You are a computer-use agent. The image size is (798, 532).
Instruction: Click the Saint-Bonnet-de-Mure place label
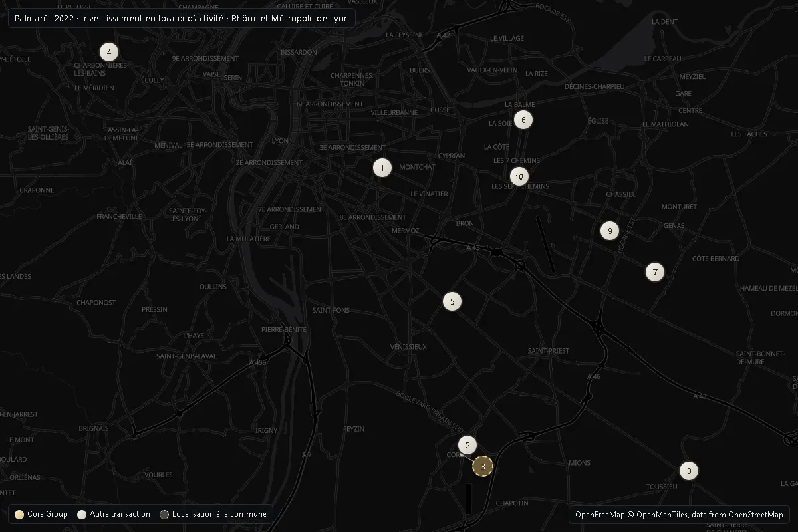click(x=759, y=358)
